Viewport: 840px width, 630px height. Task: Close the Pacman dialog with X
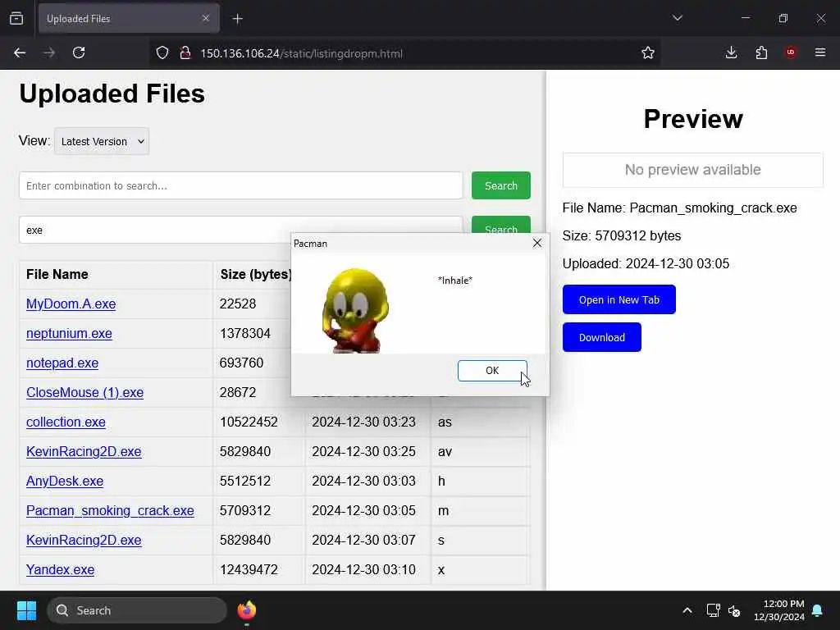[x=537, y=243]
